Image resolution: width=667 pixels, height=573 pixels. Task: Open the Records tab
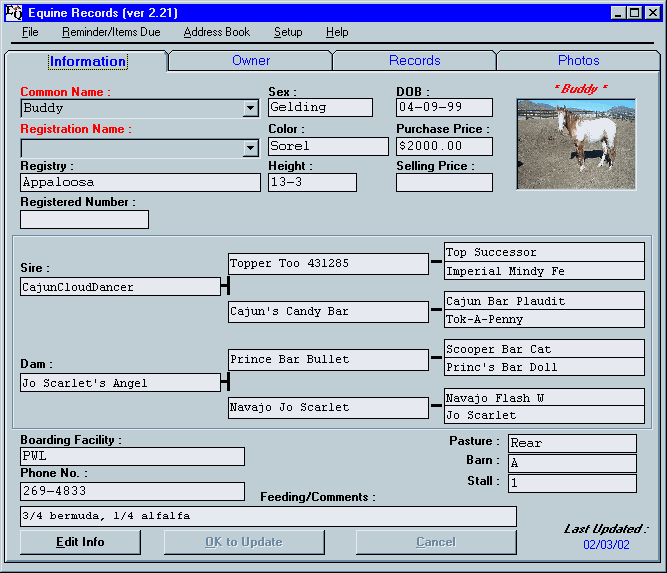pyautogui.click(x=414, y=61)
